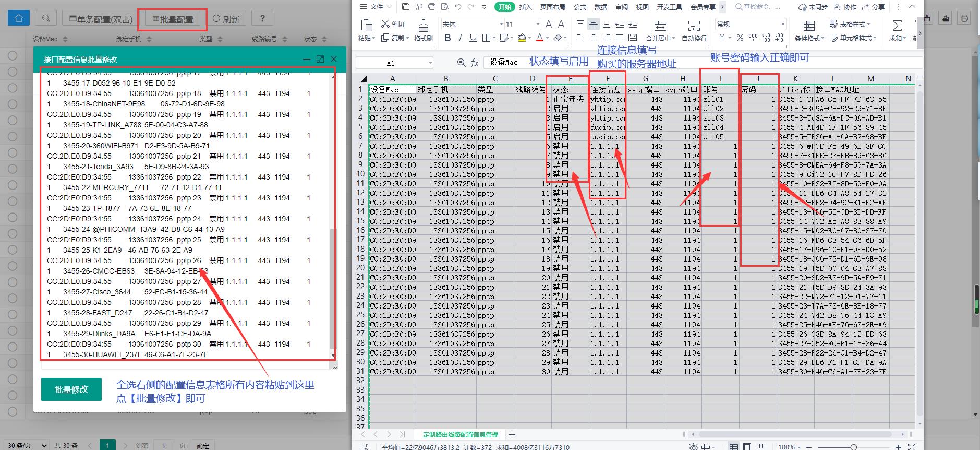Viewport: 980px width, 450px height.
Task: Switch to the 数据 ribbon tab
Action: [x=601, y=7]
